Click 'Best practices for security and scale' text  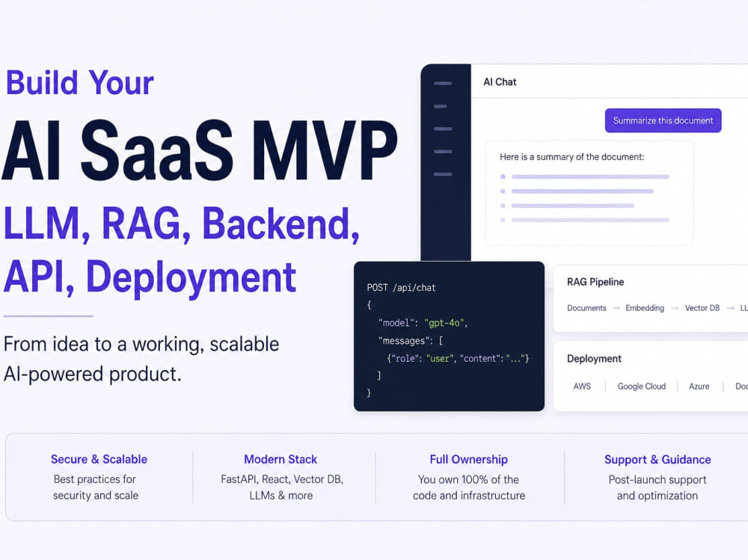pyautogui.click(x=96, y=487)
